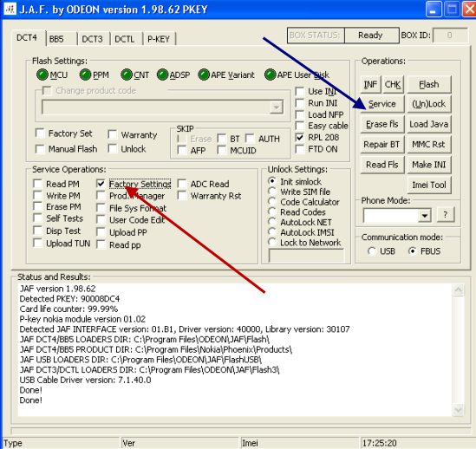Enable File Sys Format checkbox
Image resolution: width=476 pixels, height=449 pixels.
pyautogui.click(x=101, y=208)
